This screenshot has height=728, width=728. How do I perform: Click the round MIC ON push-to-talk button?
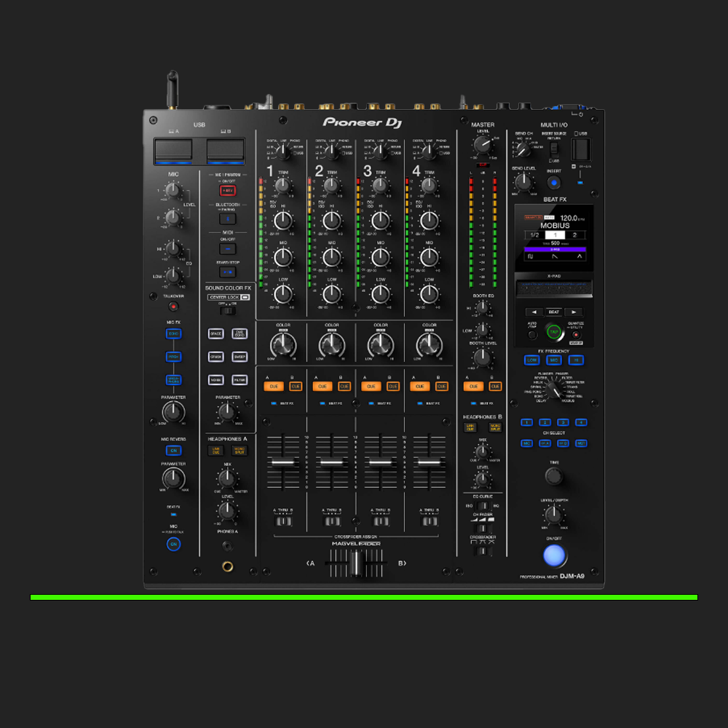(x=173, y=544)
